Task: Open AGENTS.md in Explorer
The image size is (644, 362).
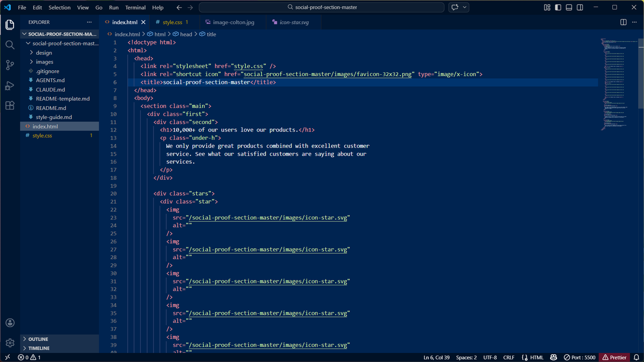Action: pos(60,80)
